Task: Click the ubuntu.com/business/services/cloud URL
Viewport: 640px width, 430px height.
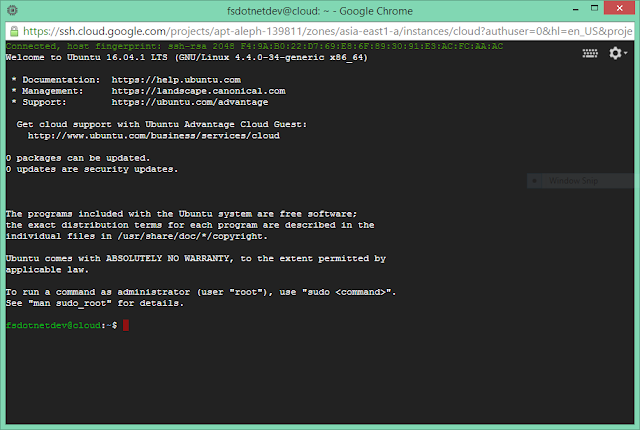Action: pos(153,135)
